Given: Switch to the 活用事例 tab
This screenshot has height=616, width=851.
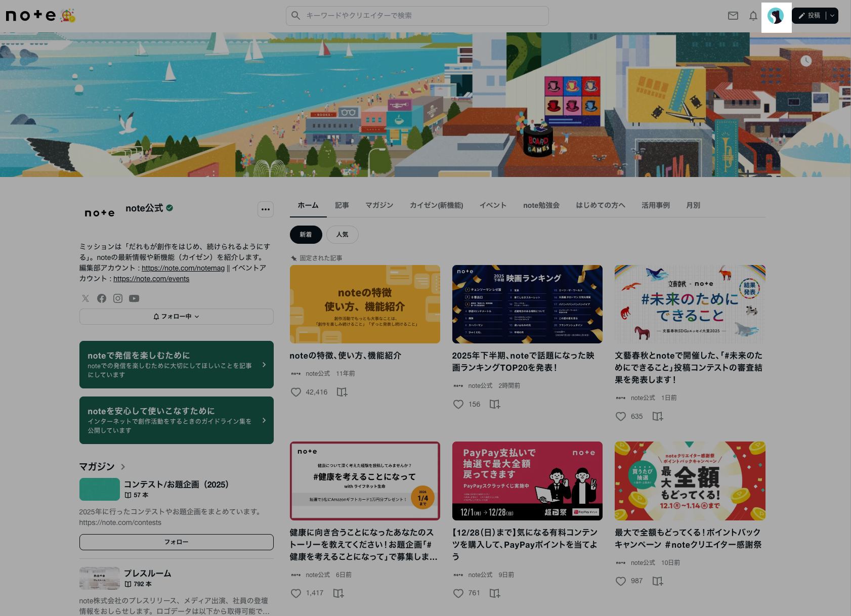Looking at the screenshot, I should (x=656, y=205).
